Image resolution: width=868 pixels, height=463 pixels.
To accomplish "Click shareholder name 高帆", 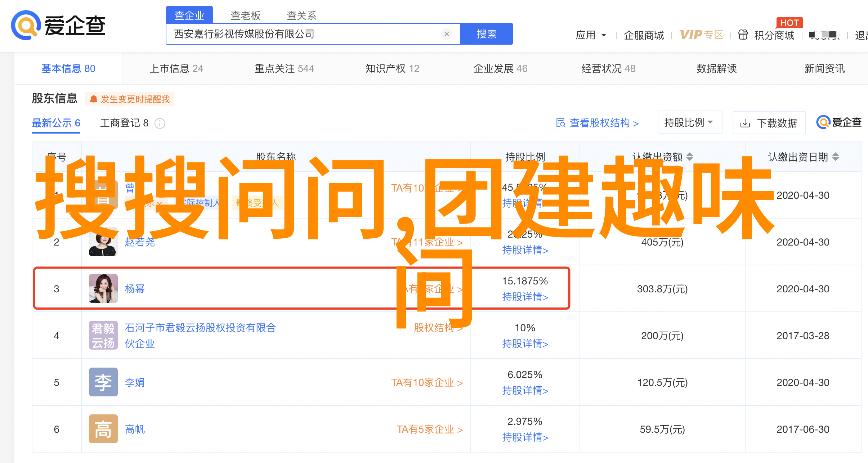I will coord(135,429).
